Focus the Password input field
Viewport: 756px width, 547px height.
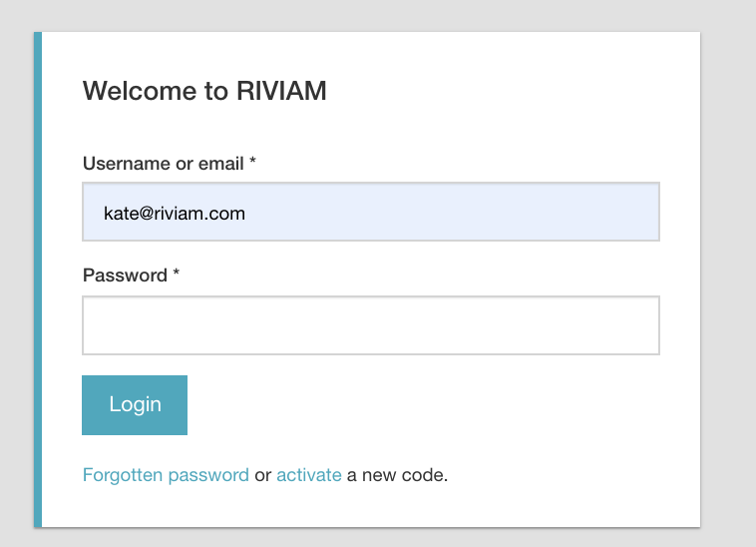click(371, 325)
